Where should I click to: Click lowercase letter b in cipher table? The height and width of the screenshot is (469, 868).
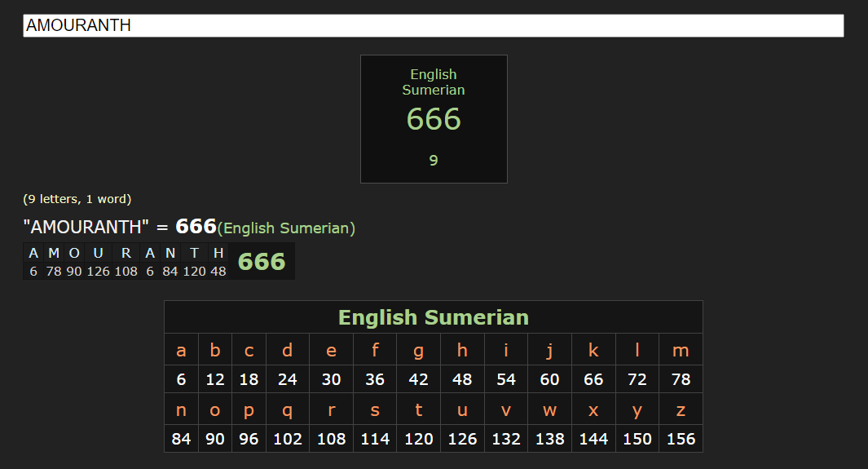215,350
